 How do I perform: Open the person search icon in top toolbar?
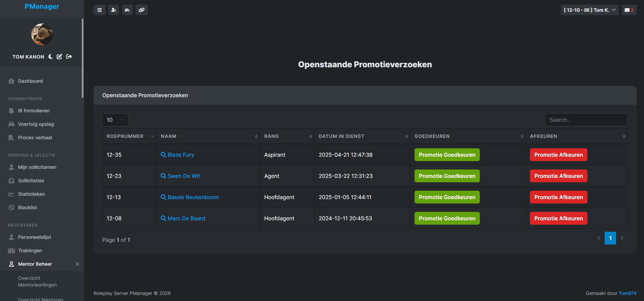click(114, 10)
